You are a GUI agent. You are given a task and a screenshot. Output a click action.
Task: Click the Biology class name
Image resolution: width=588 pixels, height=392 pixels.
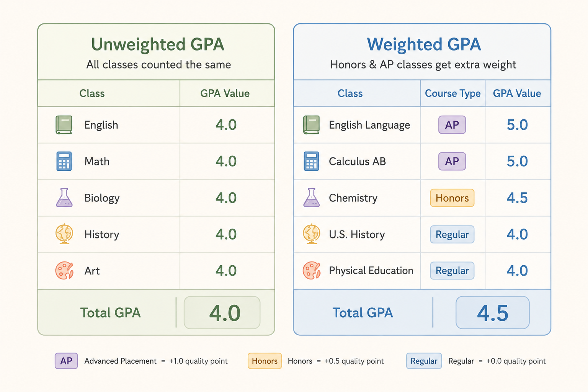102,198
